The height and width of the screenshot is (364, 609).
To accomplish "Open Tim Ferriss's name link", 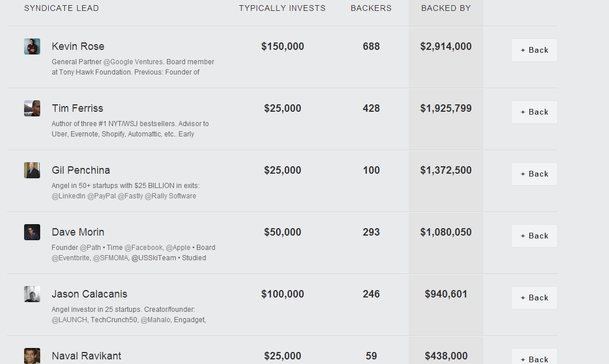I will point(77,108).
